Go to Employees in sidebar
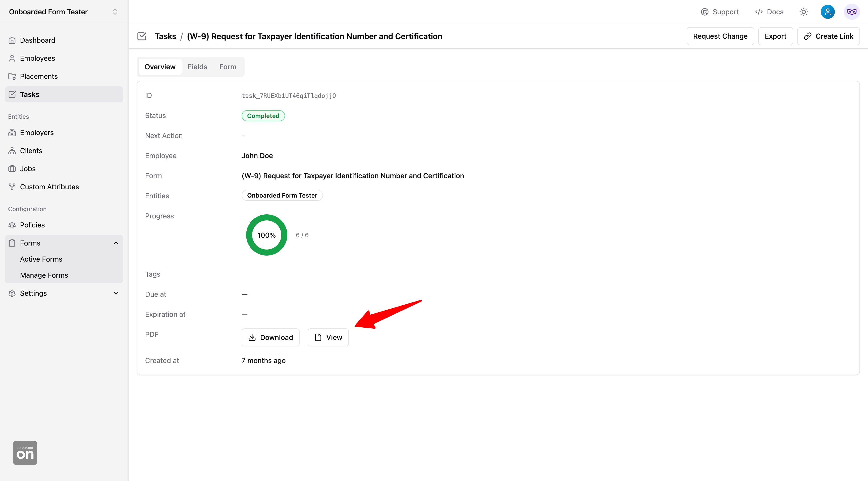This screenshot has height=481, width=868. 37,58
